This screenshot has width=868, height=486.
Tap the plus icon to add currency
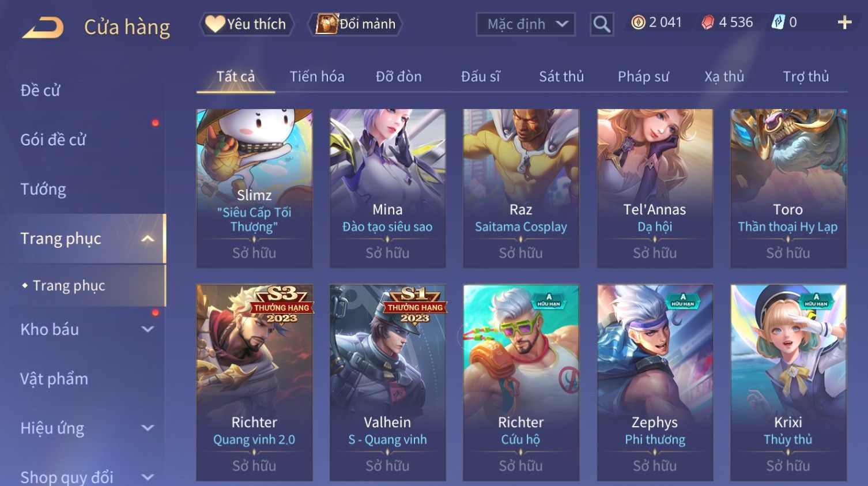[x=845, y=22]
